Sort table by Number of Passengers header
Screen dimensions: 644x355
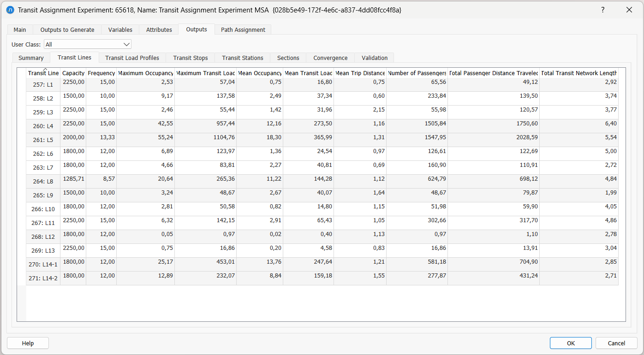click(417, 73)
